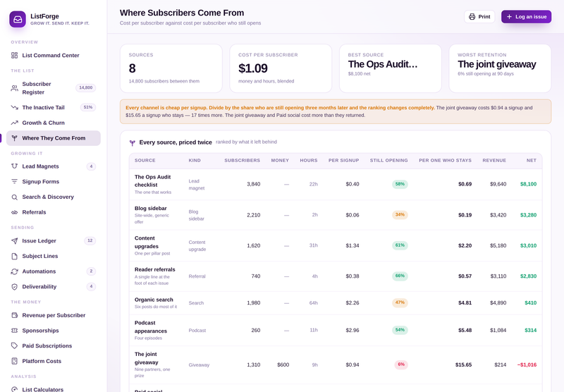The height and width of the screenshot is (392, 564).
Task: Open Lead Magnets page
Action: tap(54, 166)
